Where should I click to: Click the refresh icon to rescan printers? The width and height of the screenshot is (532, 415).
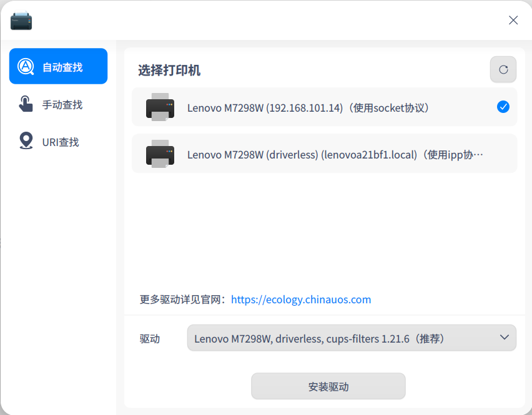[503, 69]
